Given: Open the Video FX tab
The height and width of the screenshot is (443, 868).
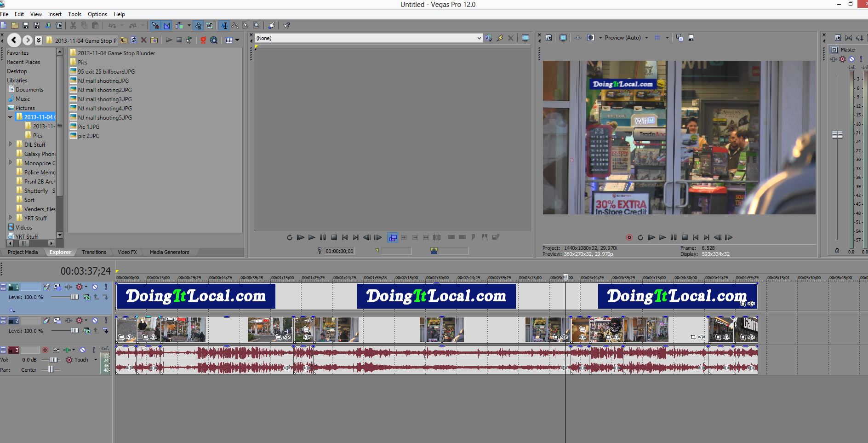Looking at the screenshot, I should click(127, 252).
